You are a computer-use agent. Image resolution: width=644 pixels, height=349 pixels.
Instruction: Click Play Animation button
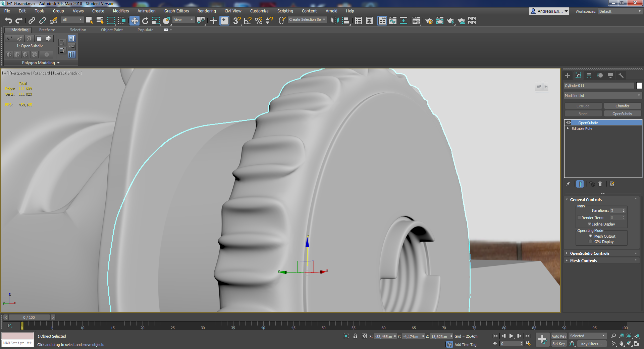511,336
